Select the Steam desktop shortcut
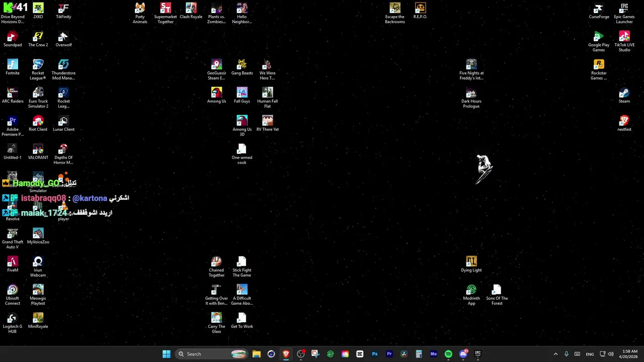644x362 pixels. tap(624, 95)
